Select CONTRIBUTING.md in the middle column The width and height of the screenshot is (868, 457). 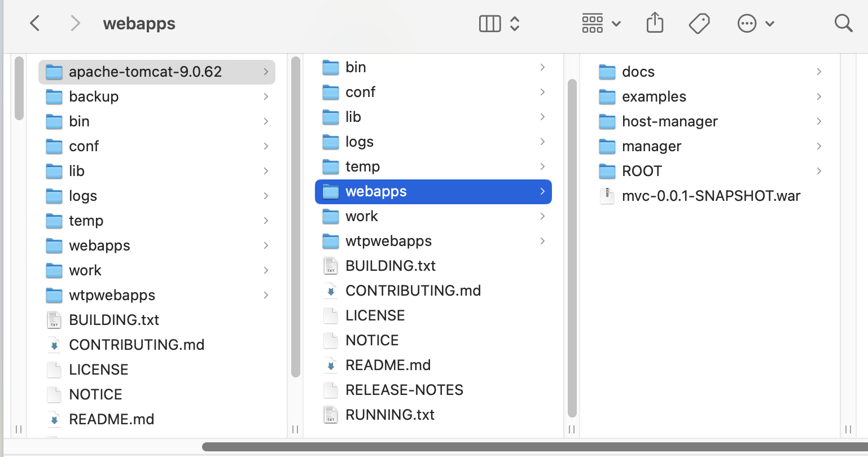click(413, 291)
